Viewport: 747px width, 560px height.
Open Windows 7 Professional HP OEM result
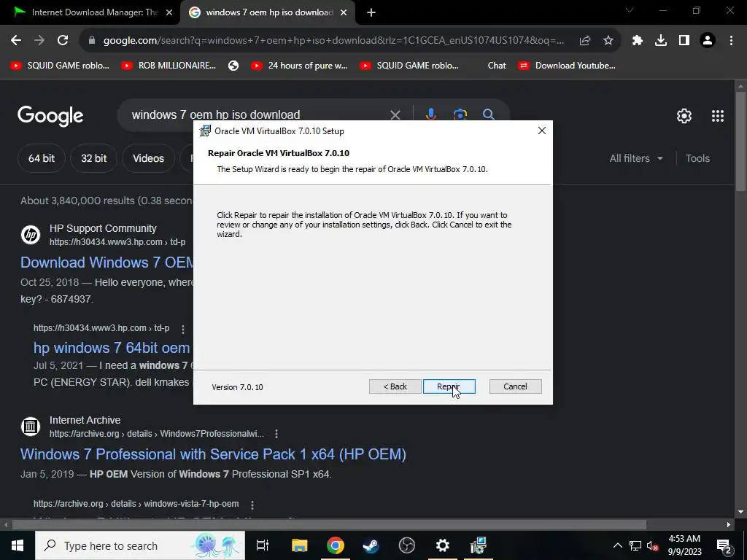tap(213, 454)
